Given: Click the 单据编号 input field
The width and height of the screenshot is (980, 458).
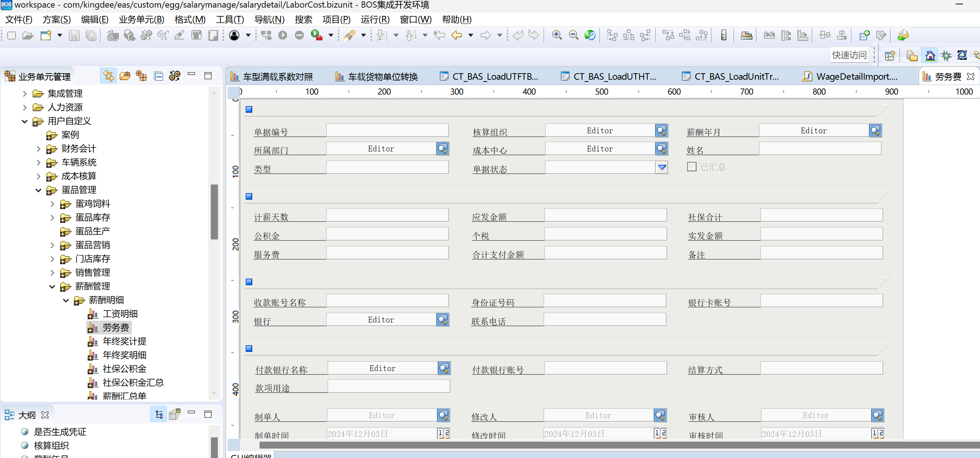Looking at the screenshot, I should tap(387, 130).
